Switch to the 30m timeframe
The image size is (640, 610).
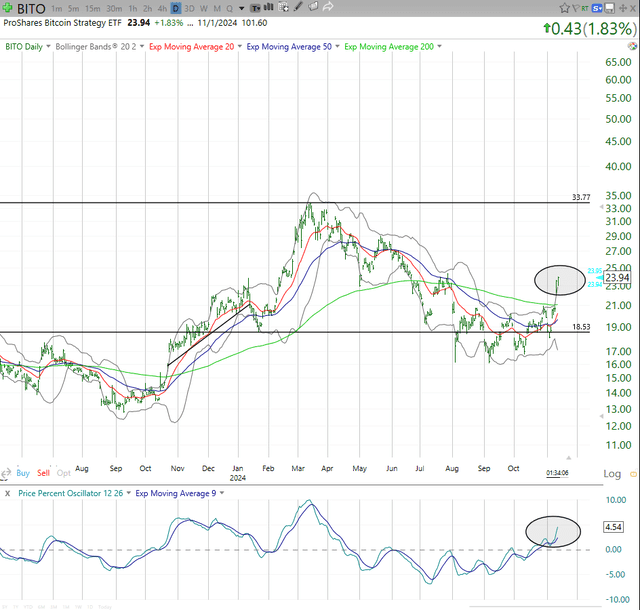(x=114, y=9)
